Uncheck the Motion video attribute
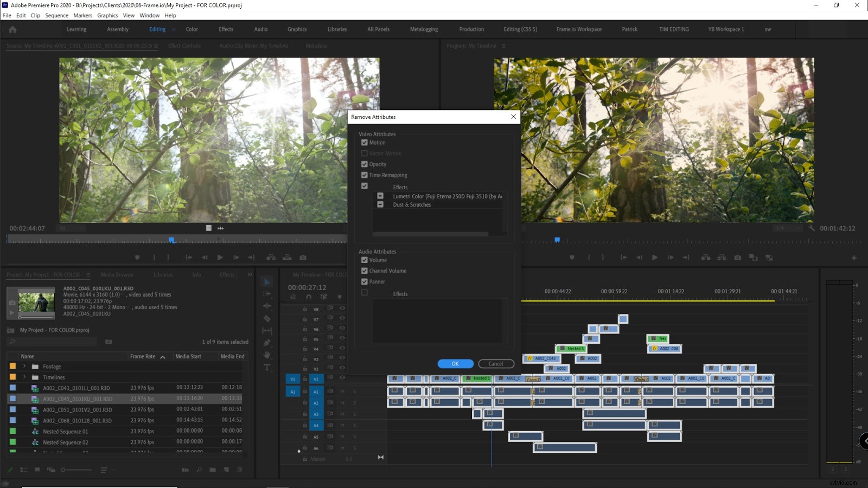The width and height of the screenshot is (868, 488). pyautogui.click(x=365, y=142)
